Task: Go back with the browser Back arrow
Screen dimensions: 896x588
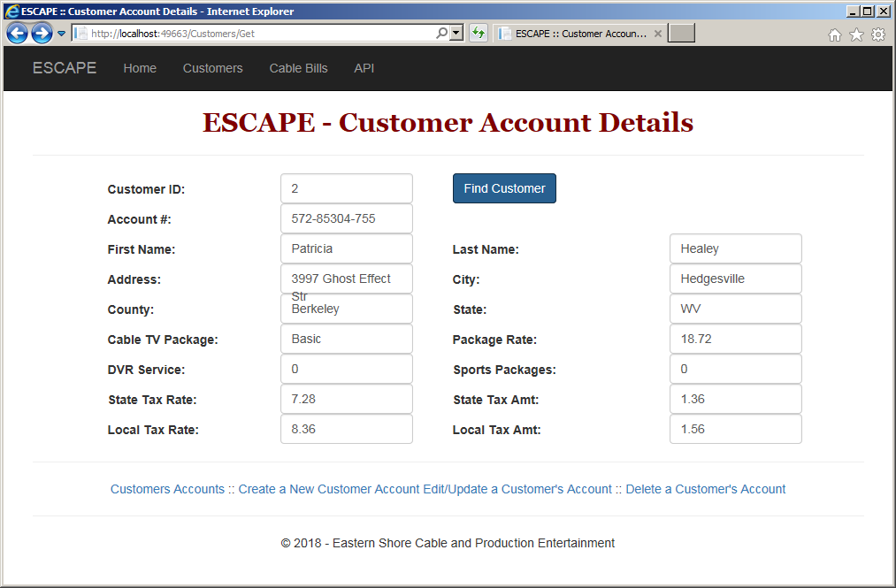Action: click(17, 33)
